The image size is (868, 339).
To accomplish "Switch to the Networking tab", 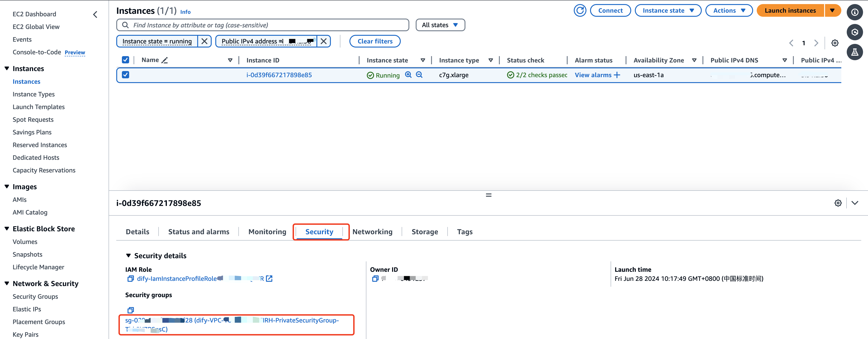I will 372,232.
